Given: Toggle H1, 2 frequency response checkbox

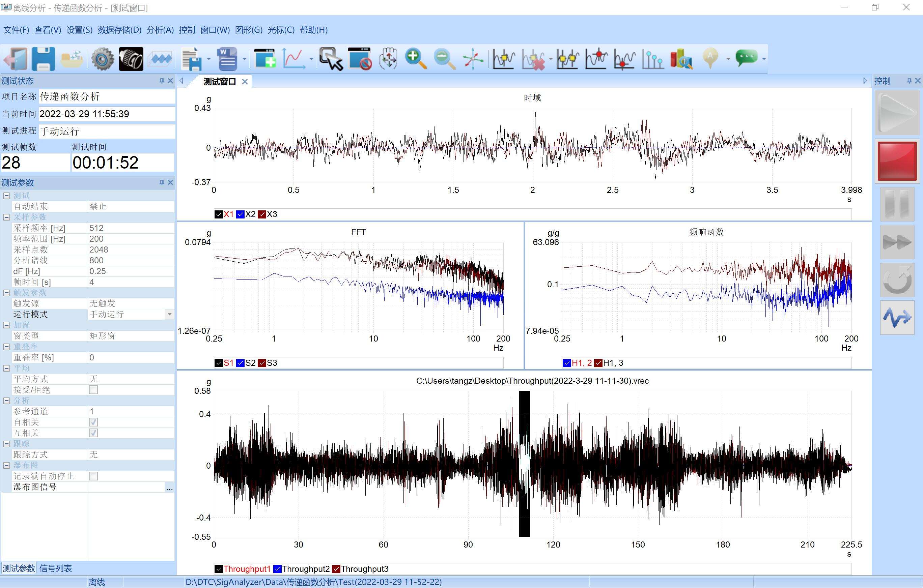Looking at the screenshot, I should [x=567, y=363].
